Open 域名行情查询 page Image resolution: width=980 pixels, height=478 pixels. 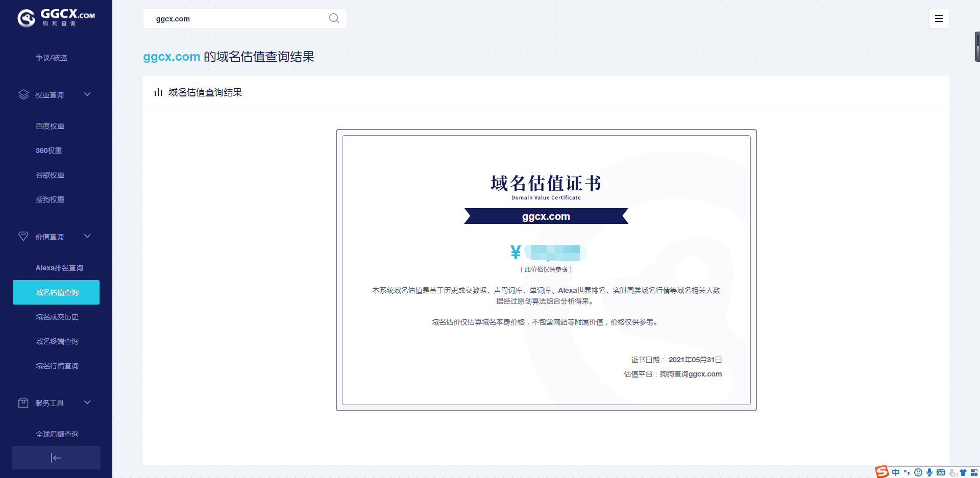pyautogui.click(x=57, y=366)
